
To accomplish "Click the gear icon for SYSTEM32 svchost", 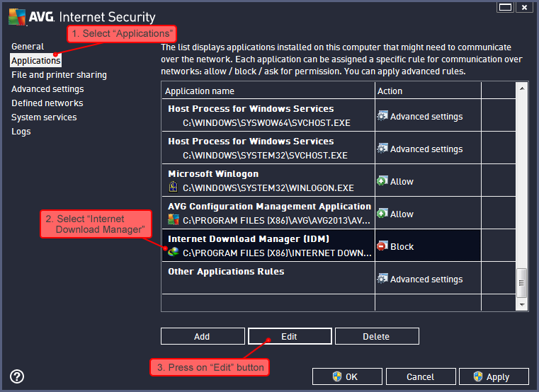I will pos(382,149).
